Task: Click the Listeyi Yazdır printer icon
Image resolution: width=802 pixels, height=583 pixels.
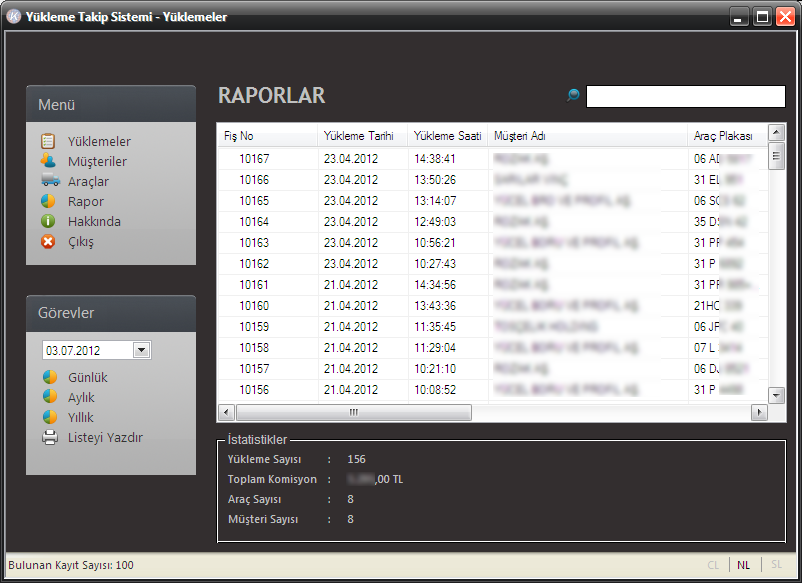Action: 49,438
